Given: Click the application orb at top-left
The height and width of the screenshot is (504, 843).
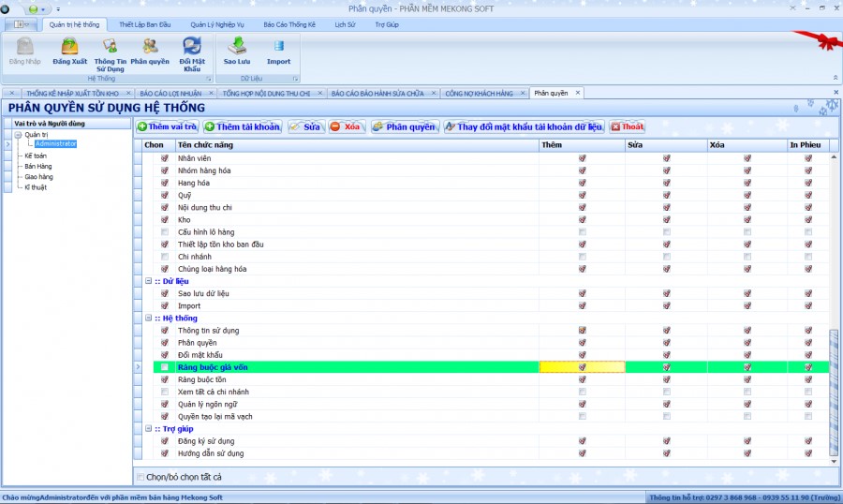Looking at the screenshot, I should (5, 8).
